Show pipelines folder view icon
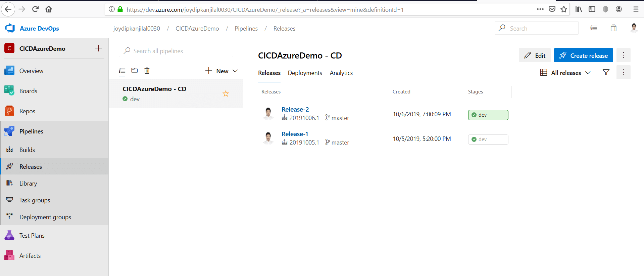 coord(135,70)
